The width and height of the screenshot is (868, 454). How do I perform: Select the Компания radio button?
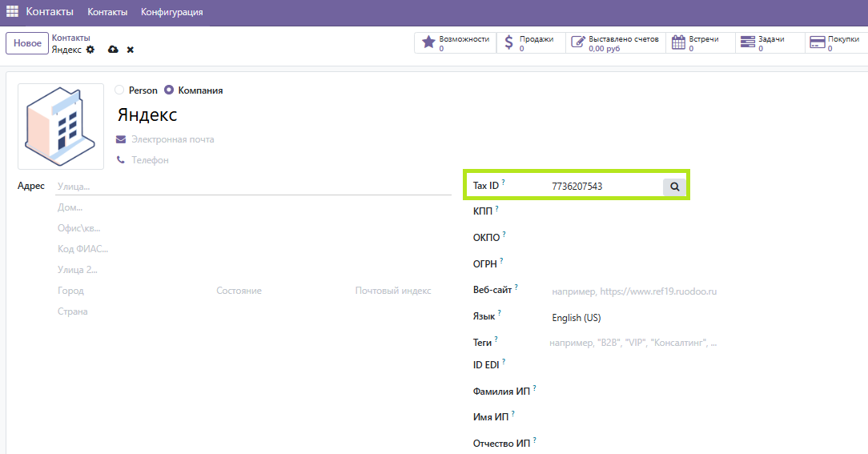[x=169, y=90]
